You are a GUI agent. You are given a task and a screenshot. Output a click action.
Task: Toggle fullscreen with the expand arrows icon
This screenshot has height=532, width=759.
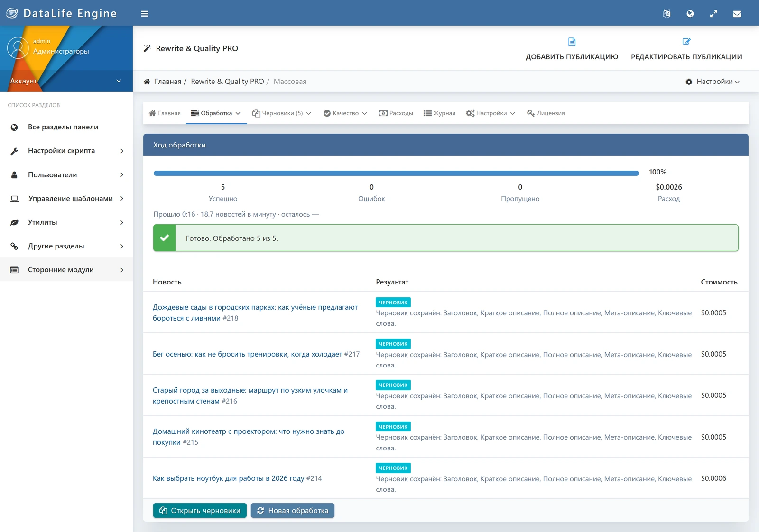[713, 14]
